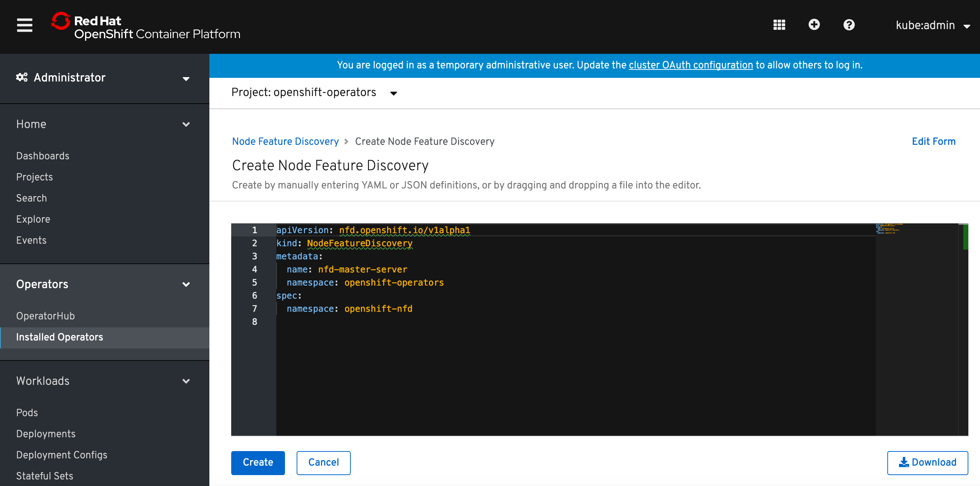Cancel the Node Feature Discovery creation
The image size is (980, 486).
tap(323, 462)
